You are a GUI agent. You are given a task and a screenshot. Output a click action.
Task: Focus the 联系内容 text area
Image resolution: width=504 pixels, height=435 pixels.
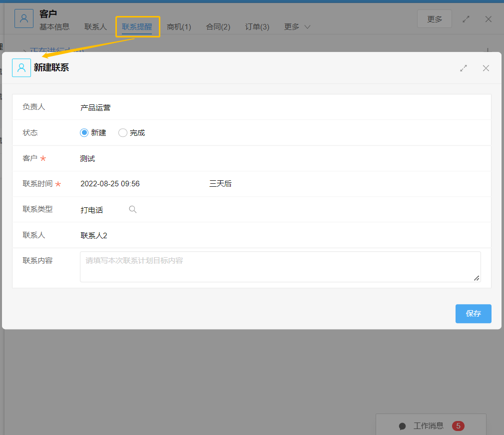click(x=280, y=267)
